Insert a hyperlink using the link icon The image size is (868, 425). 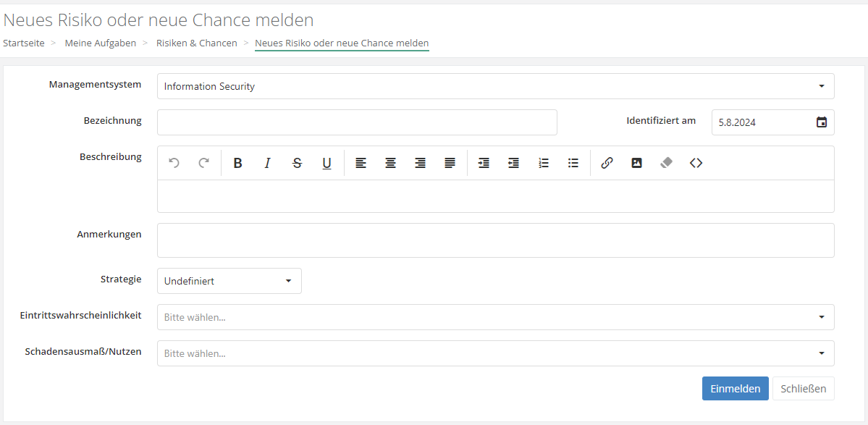tap(607, 164)
